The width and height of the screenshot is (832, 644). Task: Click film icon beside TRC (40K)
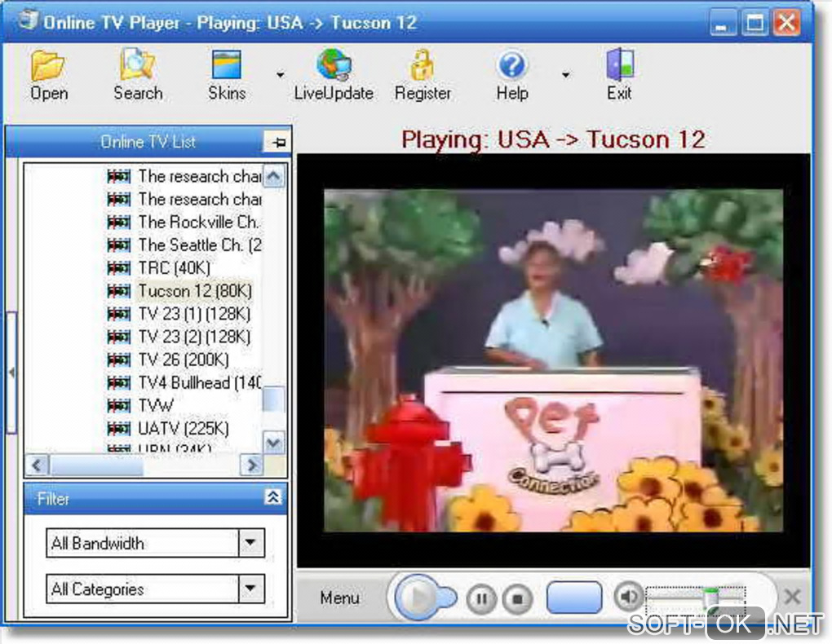click(x=119, y=268)
